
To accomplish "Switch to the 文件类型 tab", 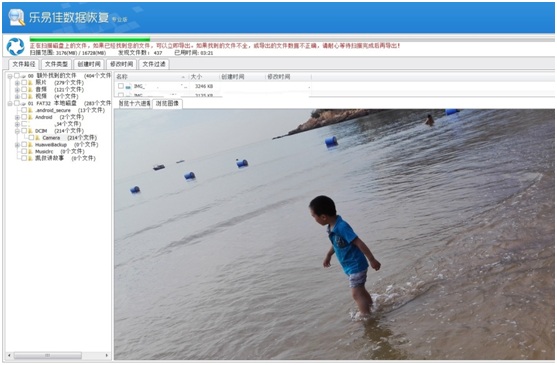I will pos(56,64).
